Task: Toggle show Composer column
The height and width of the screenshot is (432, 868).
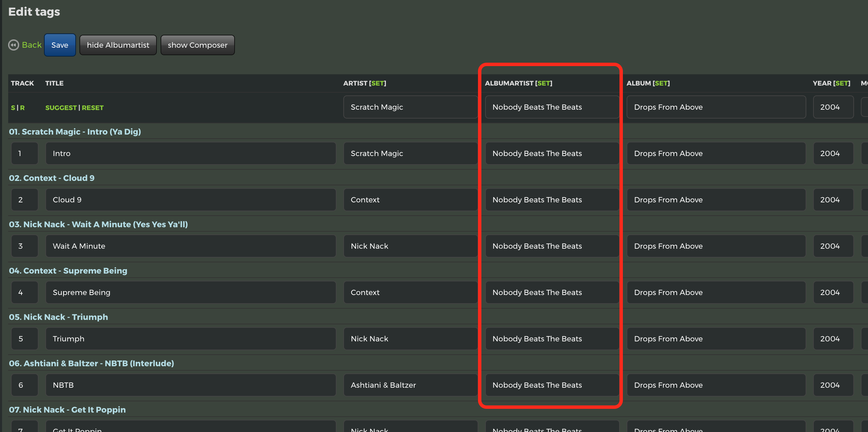Action: point(197,45)
